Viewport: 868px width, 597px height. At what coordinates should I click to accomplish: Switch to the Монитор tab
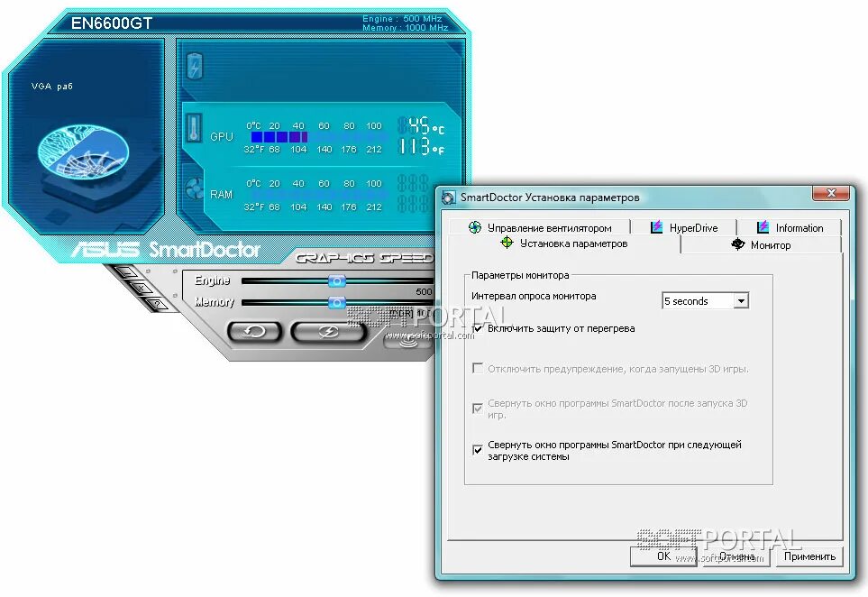(x=762, y=244)
